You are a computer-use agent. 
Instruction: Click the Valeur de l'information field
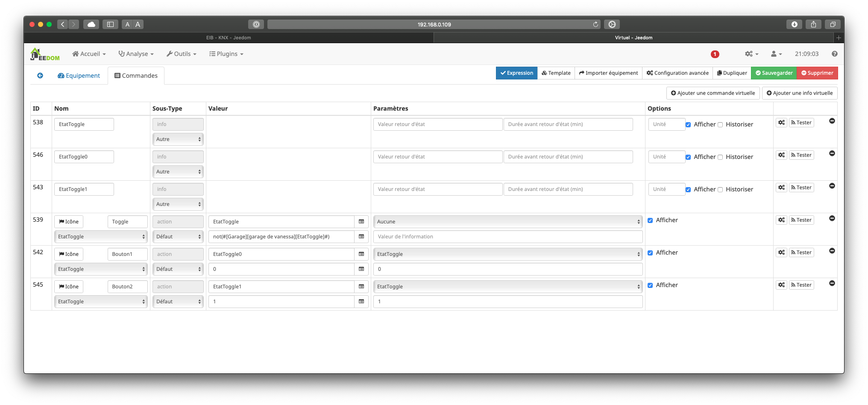click(508, 237)
